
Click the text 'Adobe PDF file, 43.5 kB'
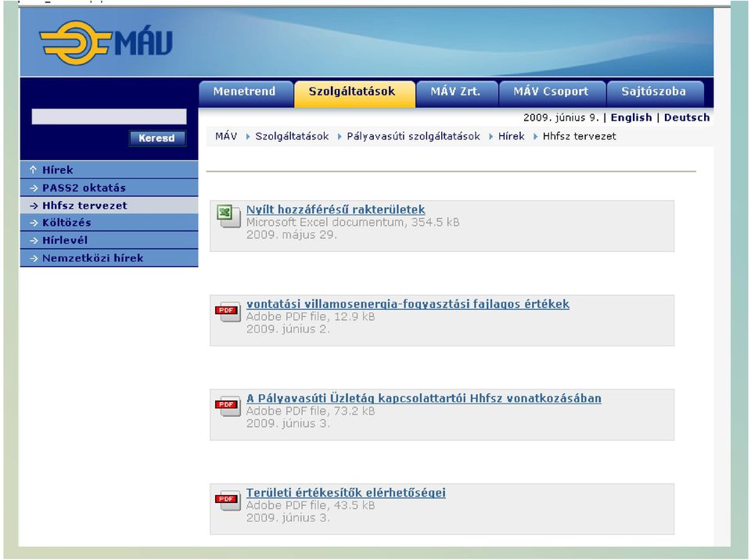point(311,505)
